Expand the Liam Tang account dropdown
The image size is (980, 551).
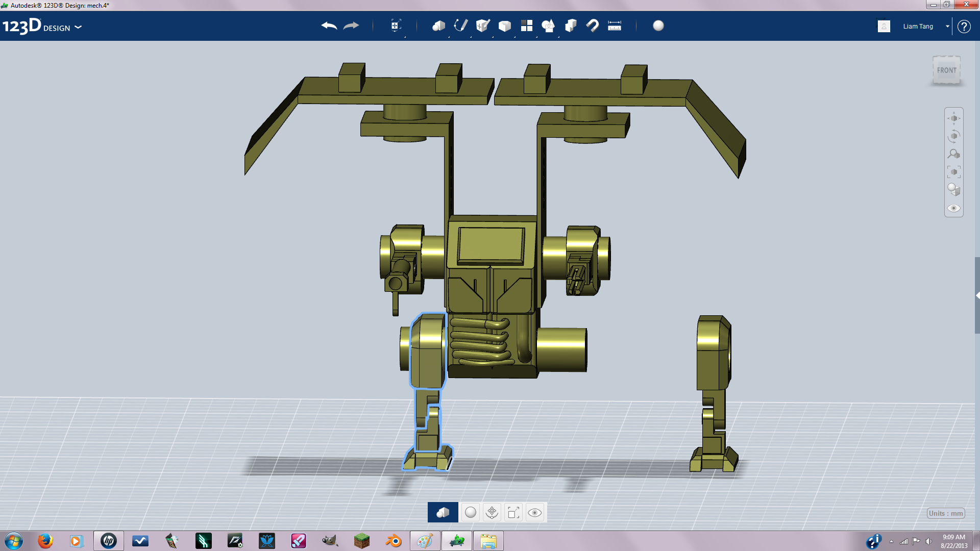[x=947, y=26]
